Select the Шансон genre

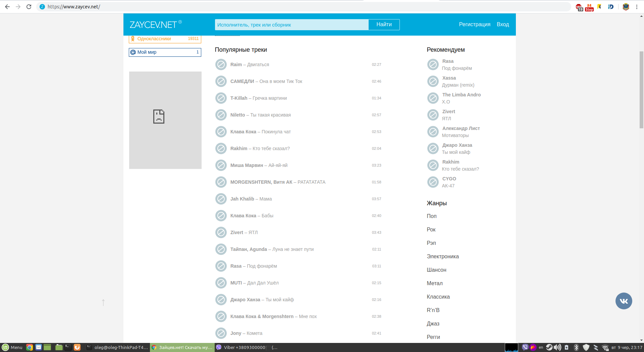click(436, 270)
